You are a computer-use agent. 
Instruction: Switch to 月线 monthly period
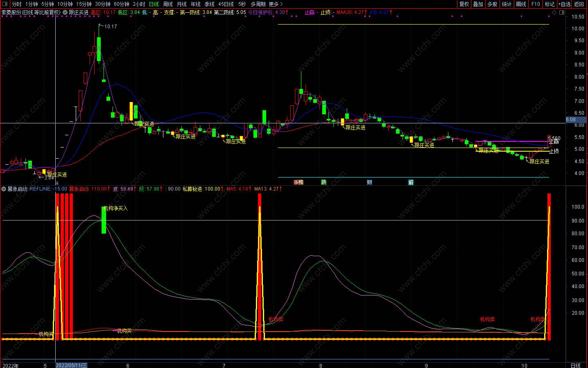point(181,4)
